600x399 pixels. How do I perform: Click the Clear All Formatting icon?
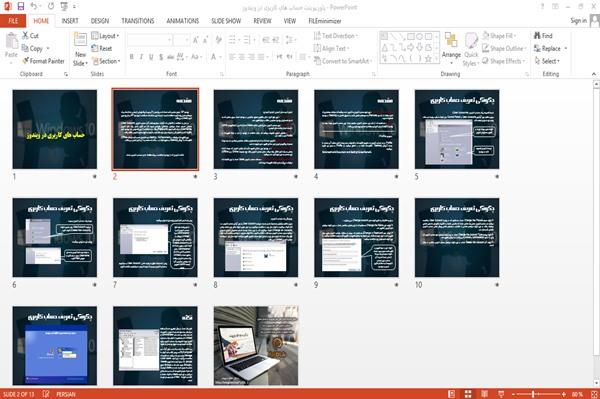click(x=218, y=40)
